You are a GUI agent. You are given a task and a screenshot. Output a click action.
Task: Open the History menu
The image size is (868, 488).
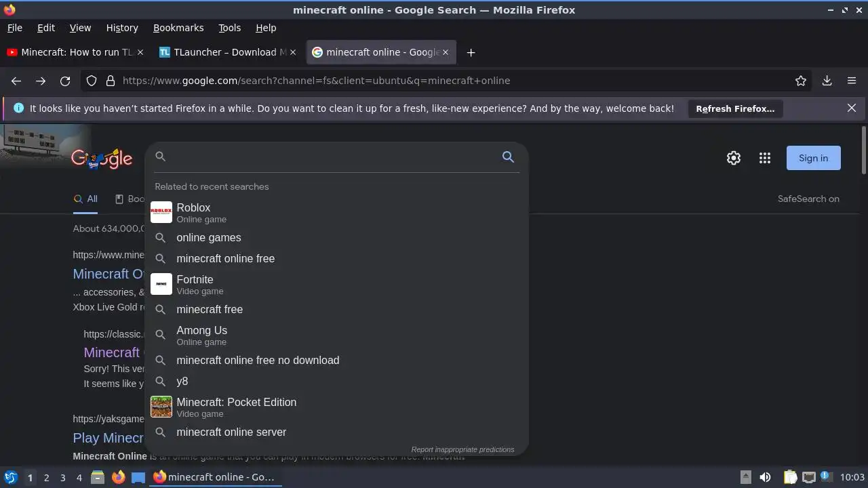tap(122, 28)
